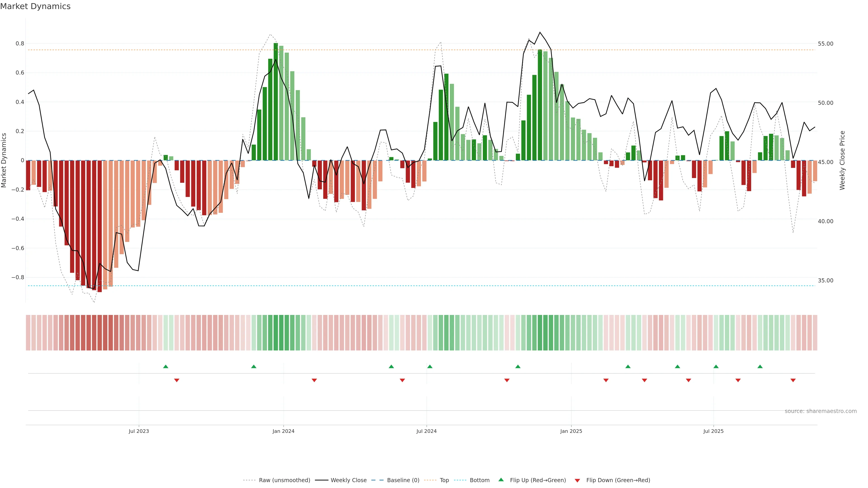Select the Jan 2024 x-axis label
This screenshot has height=488, width=868.
point(283,431)
